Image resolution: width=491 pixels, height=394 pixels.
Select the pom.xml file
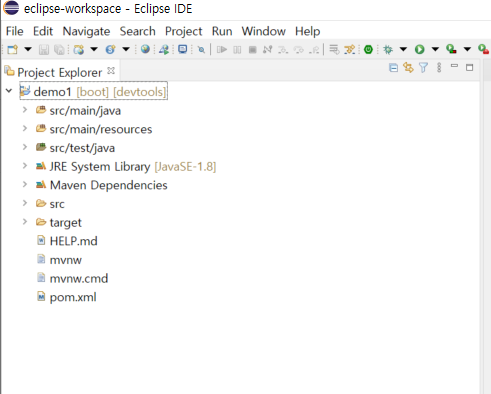(73, 297)
